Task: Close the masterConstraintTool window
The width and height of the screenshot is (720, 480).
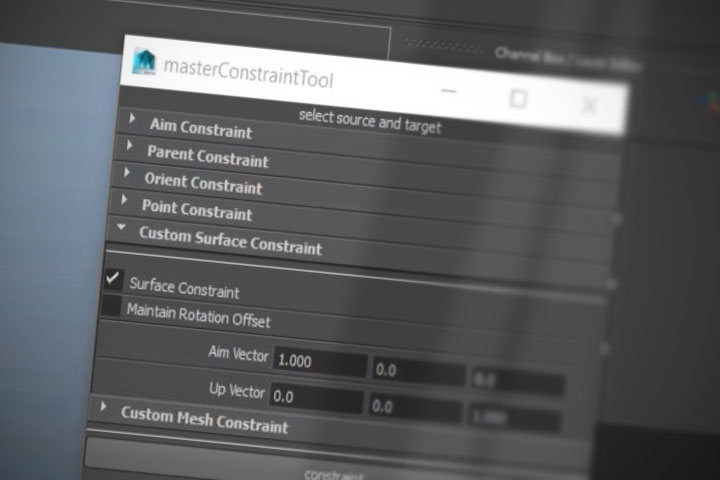Action: [589, 105]
